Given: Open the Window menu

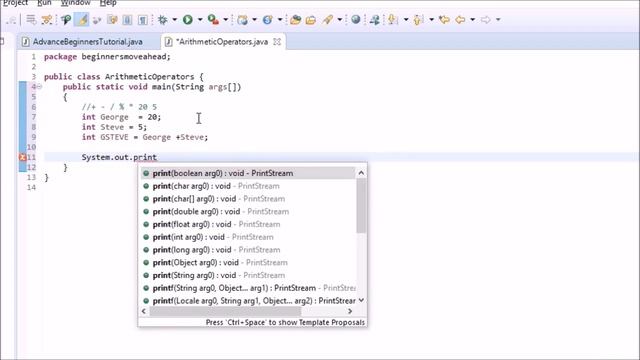Looking at the screenshot, I should tap(76, 3).
